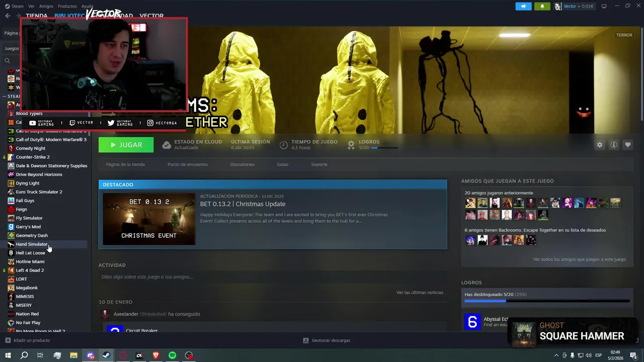644x362 pixels.
Task: Click Garry's Mod icon in library list
Action: [11, 227]
